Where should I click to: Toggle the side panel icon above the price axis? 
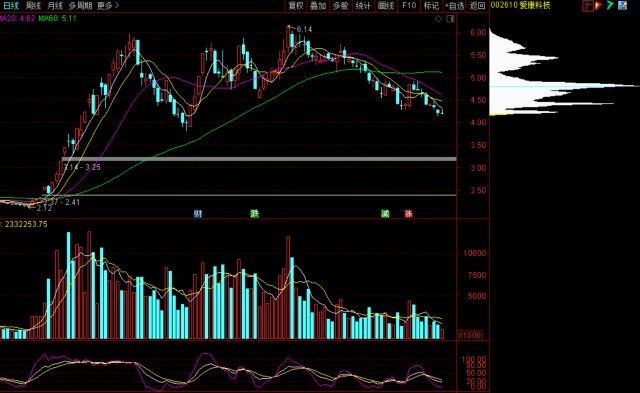[450, 19]
